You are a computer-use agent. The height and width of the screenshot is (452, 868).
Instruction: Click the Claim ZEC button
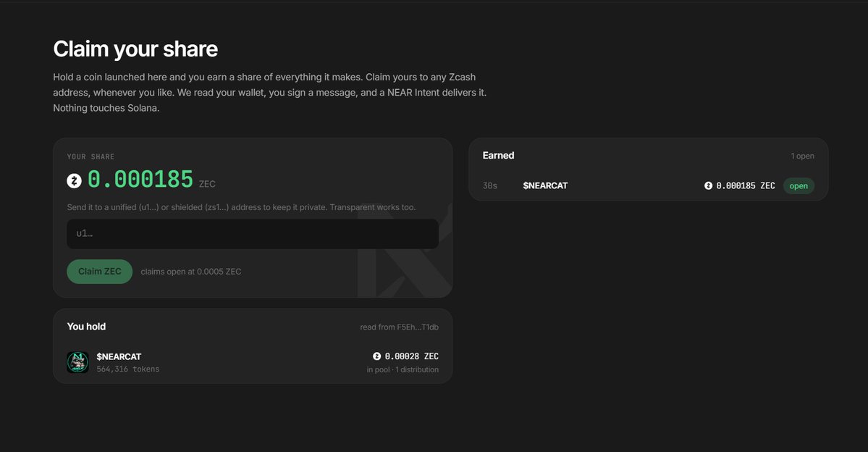coord(100,272)
